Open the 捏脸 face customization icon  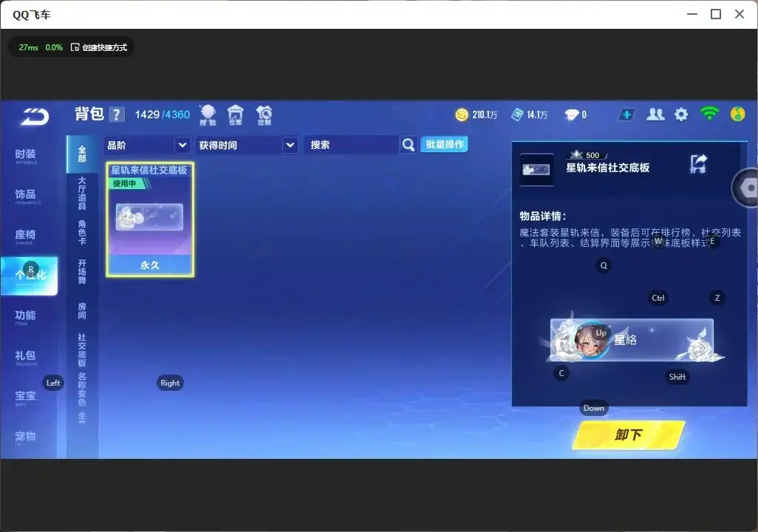click(208, 115)
